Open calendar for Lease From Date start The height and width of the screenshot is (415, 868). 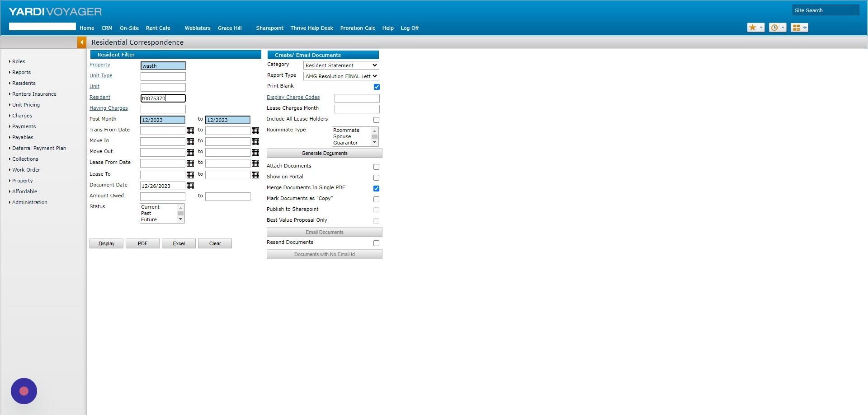tap(190, 163)
